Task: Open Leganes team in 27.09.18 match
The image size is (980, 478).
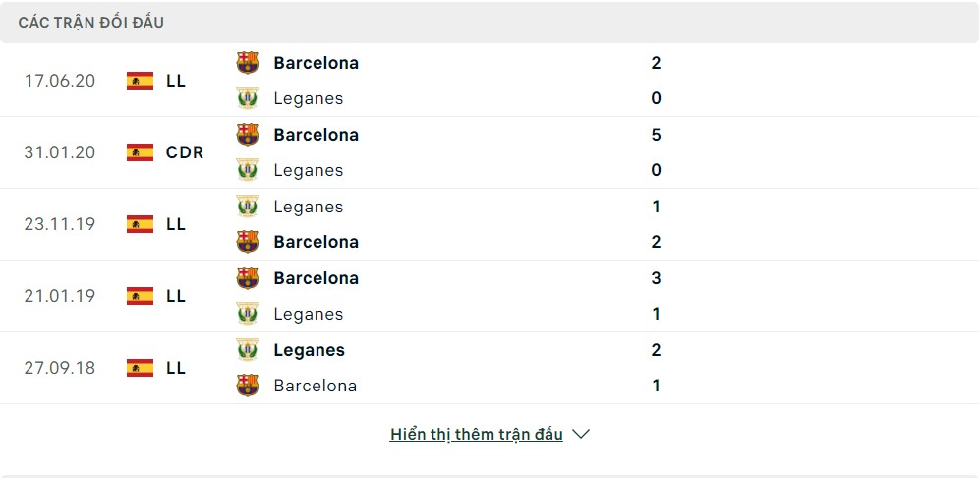Action: (x=309, y=350)
